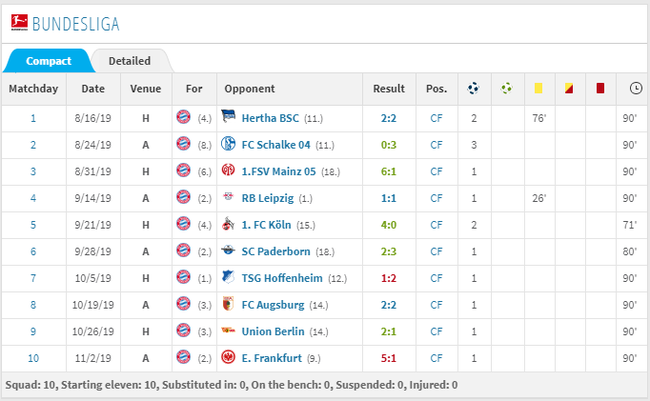Click Bayern crest in matchday 7 row
The width and height of the screenshot is (650, 401).
pyautogui.click(x=183, y=277)
